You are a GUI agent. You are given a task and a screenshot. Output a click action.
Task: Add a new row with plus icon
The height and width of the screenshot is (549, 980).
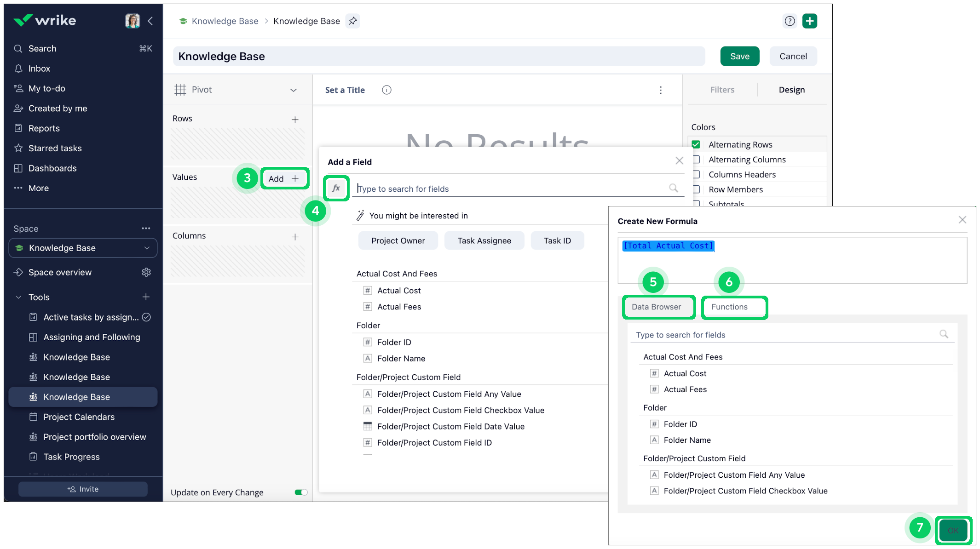point(295,120)
